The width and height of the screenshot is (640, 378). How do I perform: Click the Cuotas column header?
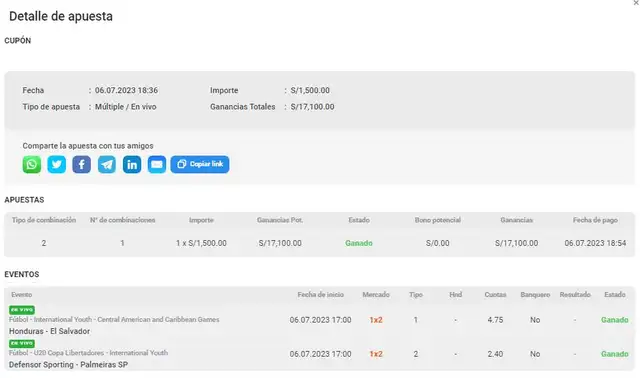[x=495, y=295]
